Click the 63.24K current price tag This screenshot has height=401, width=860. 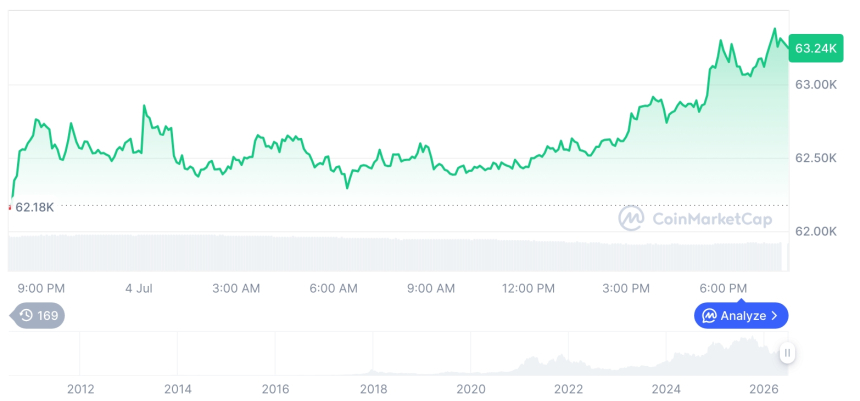point(816,48)
